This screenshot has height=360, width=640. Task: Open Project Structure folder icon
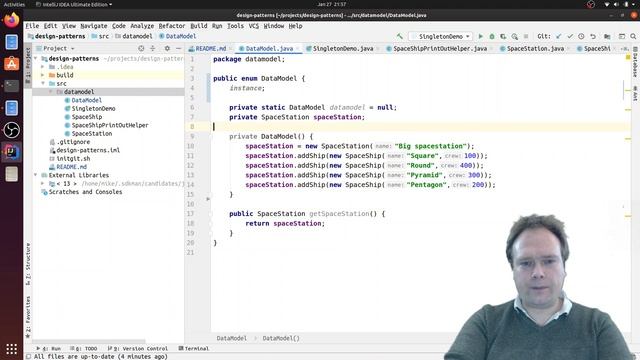point(607,36)
